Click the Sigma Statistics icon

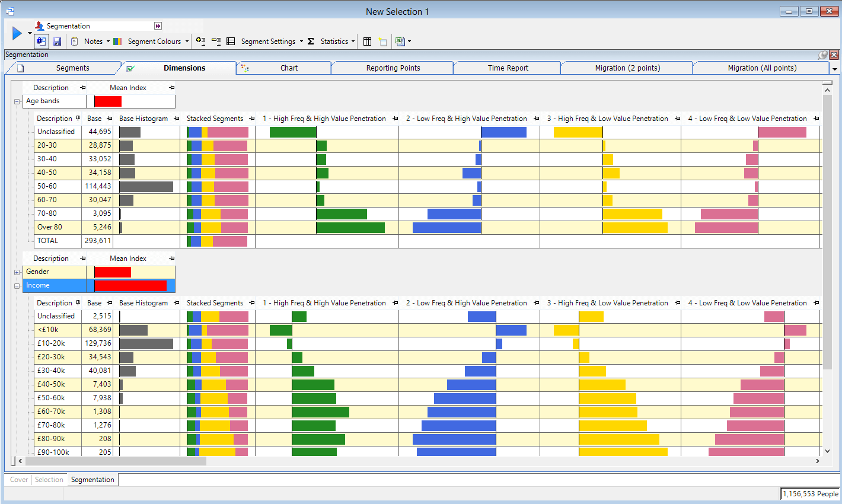(311, 42)
